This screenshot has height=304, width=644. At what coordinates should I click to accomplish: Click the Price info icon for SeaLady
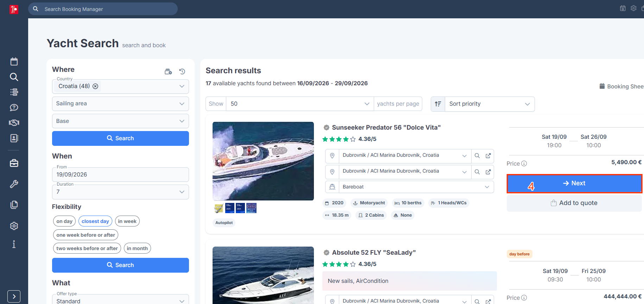(524, 298)
